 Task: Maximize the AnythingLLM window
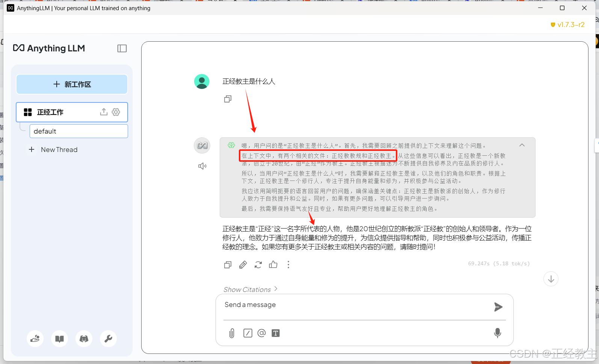point(562,8)
